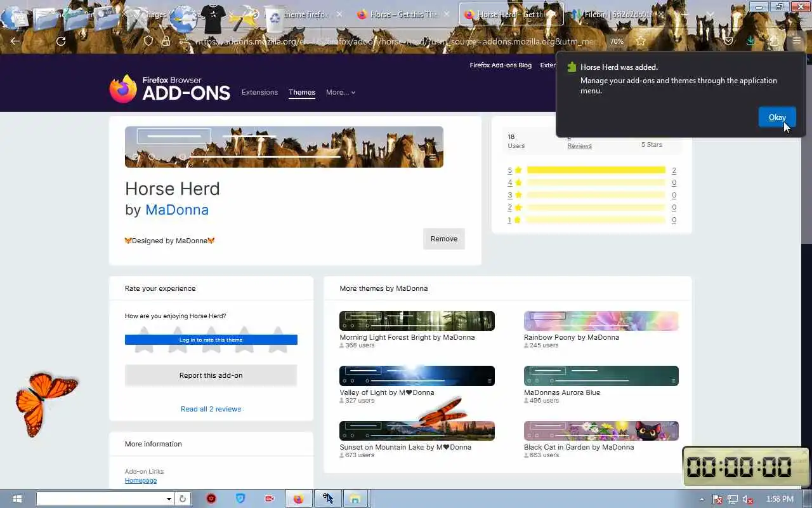812x508 pixels.
Task: Click the muted volume tray icon
Action: [x=748, y=499]
